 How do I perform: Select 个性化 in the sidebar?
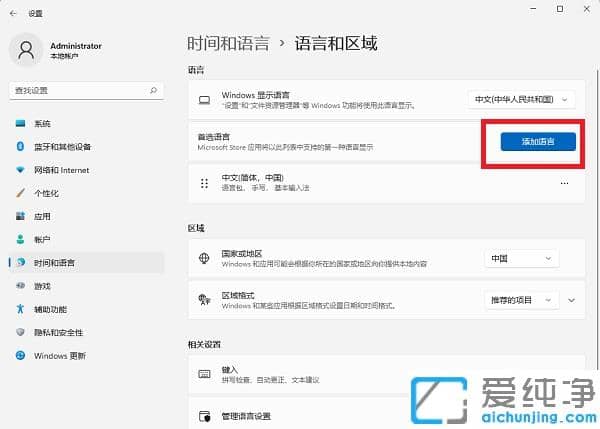tap(46, 192)
